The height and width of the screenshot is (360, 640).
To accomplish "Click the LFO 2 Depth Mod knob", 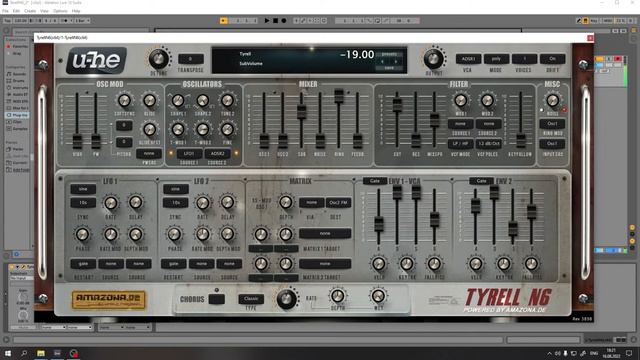I will click(x=227, y=234).
